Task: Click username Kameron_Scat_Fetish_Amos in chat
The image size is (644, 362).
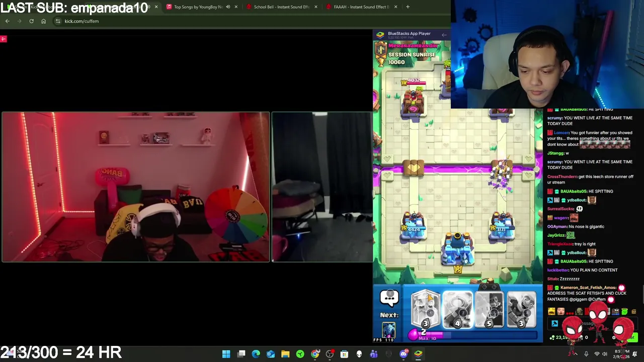Action: tap(588, 288)
